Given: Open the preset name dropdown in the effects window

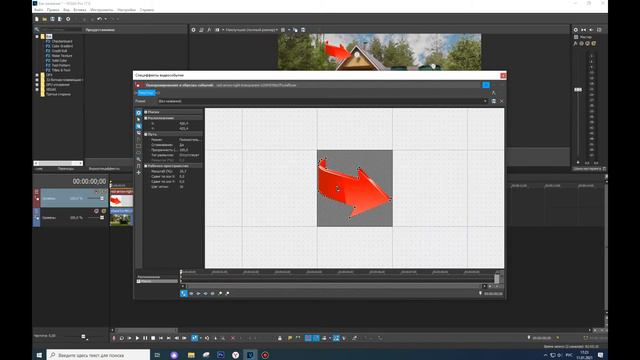Looking at the screenshot, I should 485,101.
